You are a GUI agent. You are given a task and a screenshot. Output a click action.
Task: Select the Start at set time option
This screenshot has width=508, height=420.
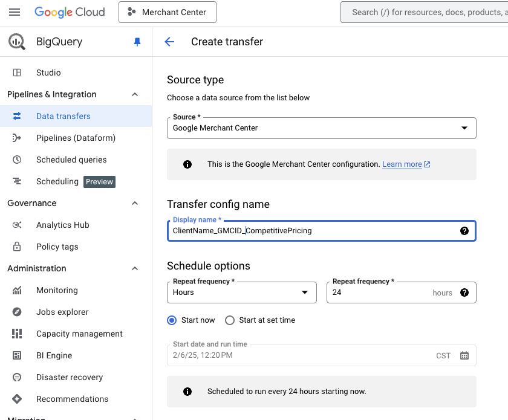[230, 320]
